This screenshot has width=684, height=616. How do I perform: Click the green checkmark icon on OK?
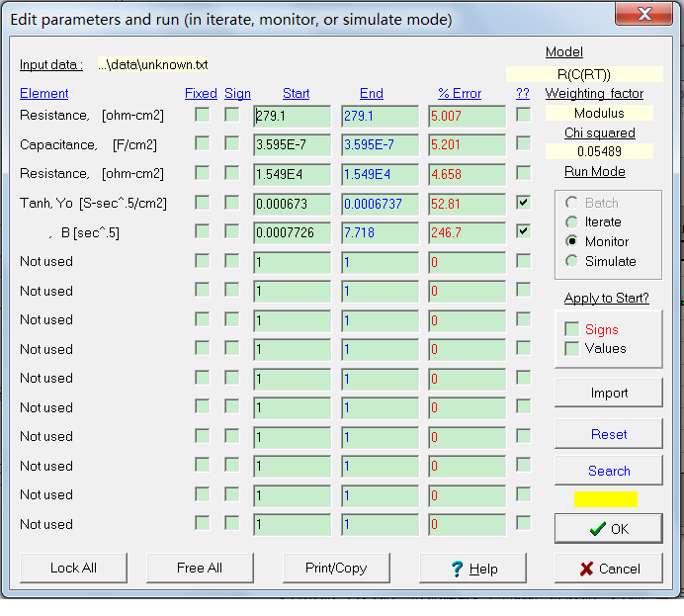(x=598, y=529)
